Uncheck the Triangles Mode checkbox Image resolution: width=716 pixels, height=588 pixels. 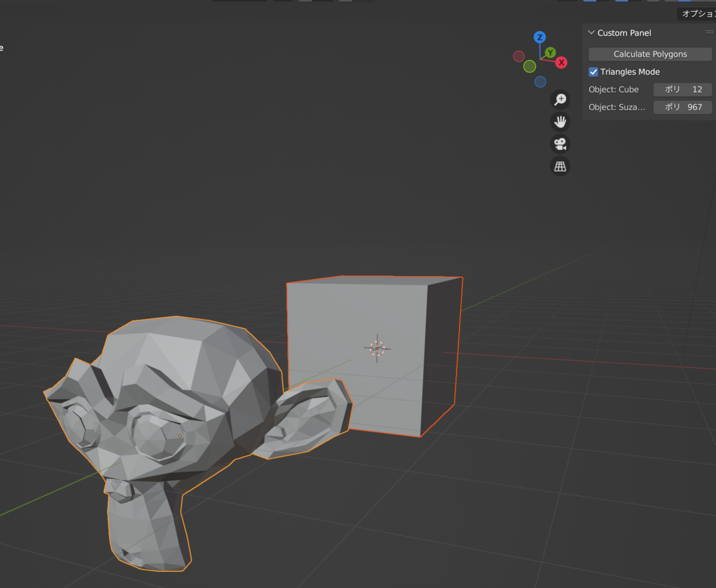pyautogui.click(x=593, y=72)
